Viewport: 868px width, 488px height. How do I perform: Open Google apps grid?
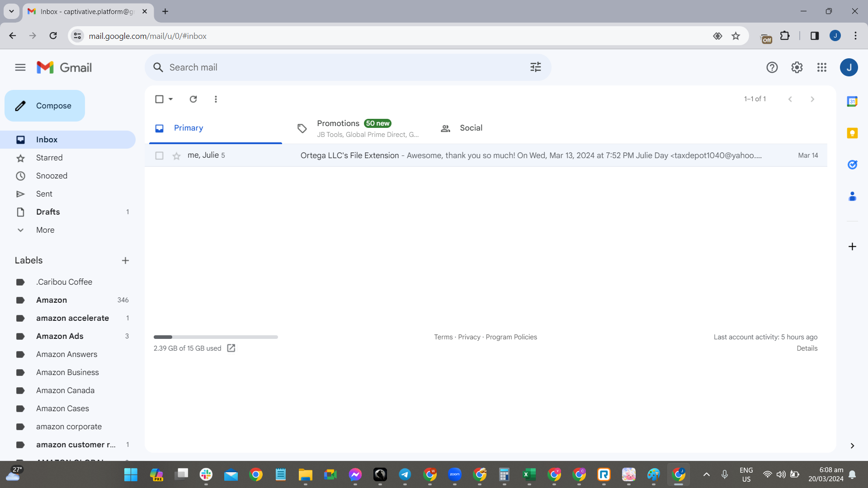pos(822,67)
